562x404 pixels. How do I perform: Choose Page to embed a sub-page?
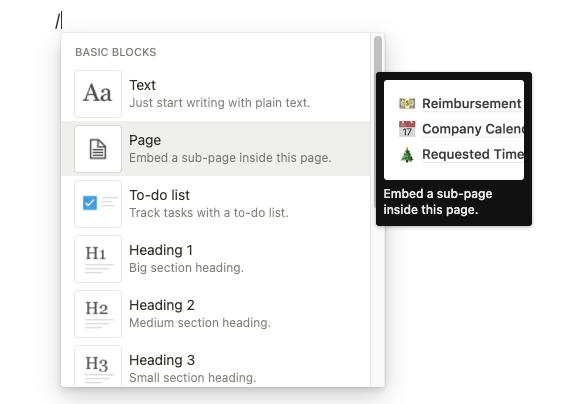216,149
